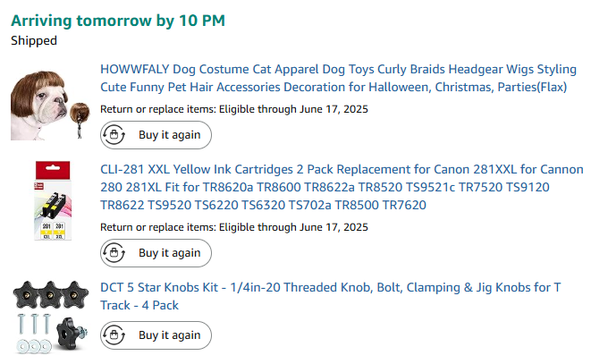Click the reorder icon beside the ink cartridges
Viewport: 608px width, 364px height.
pos(114,252)
